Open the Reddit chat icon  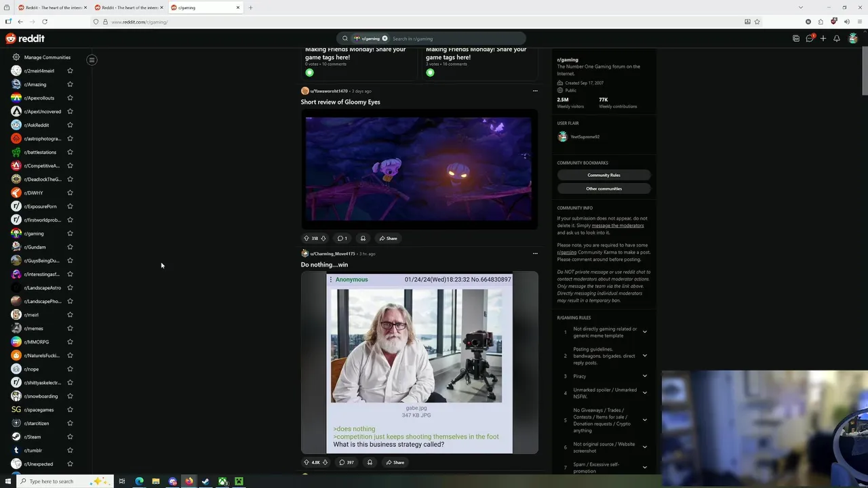coord(810,39)
